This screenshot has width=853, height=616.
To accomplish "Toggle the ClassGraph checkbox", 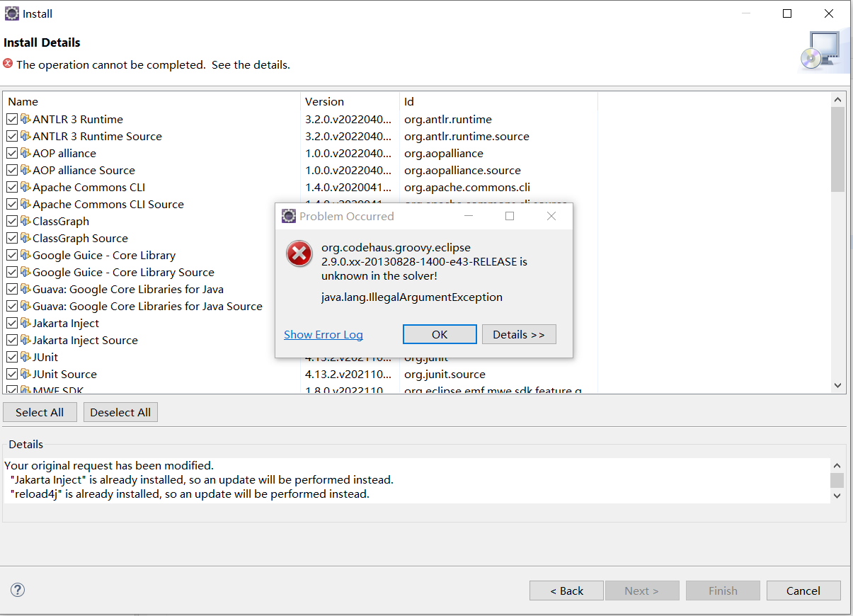I will pyautogui.click(x=12, y=221).
